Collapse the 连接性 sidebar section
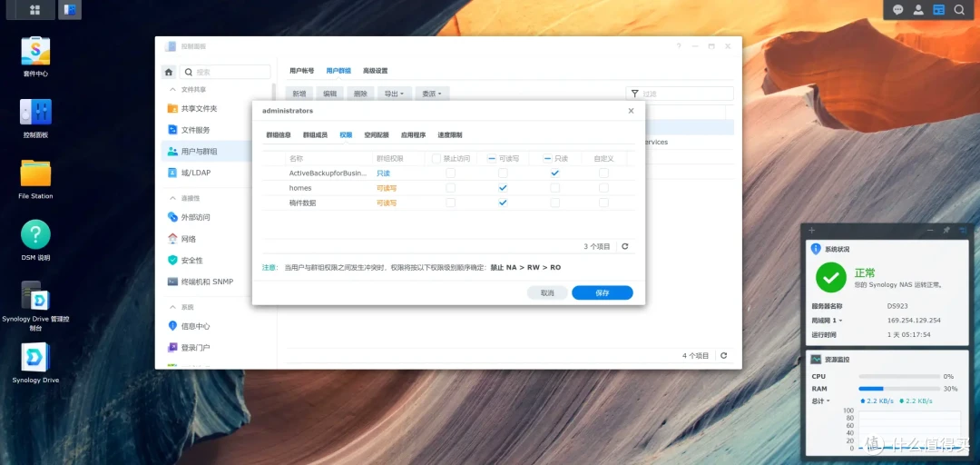The height and width of the screenshot is (465, 980). pos(173,198)
